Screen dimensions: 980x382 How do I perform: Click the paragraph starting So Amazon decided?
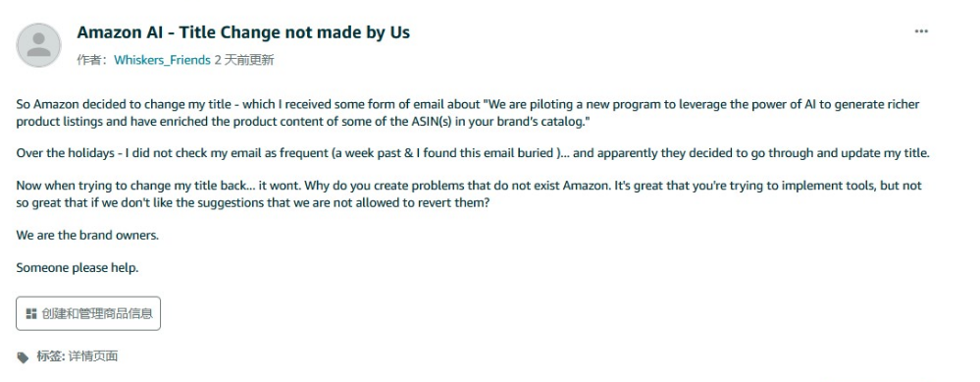(468, 113)
